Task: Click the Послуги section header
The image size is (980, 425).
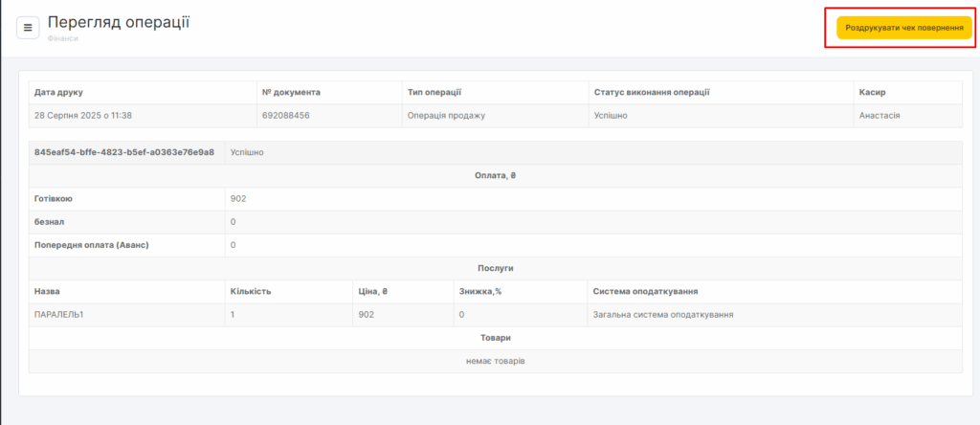Action: 495,269
